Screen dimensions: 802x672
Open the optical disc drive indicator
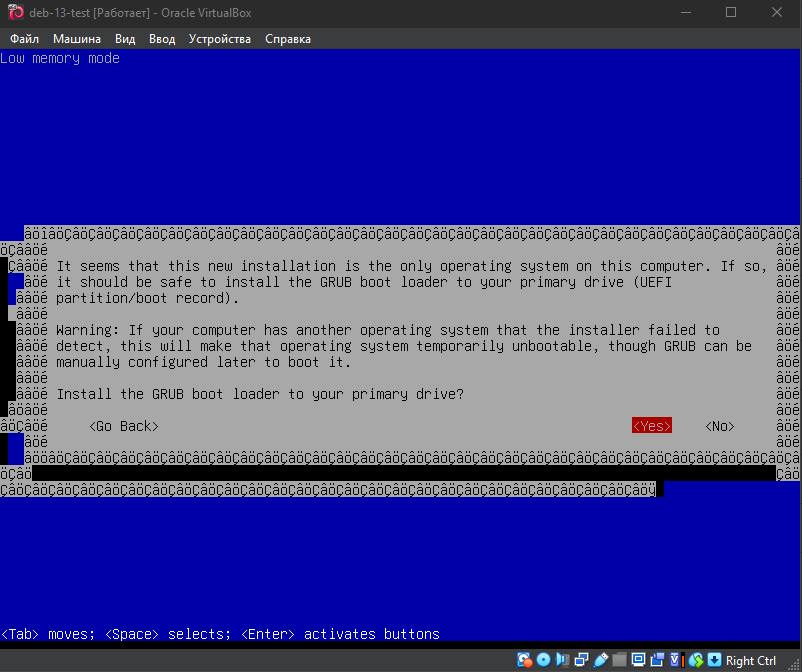[543, 660]
